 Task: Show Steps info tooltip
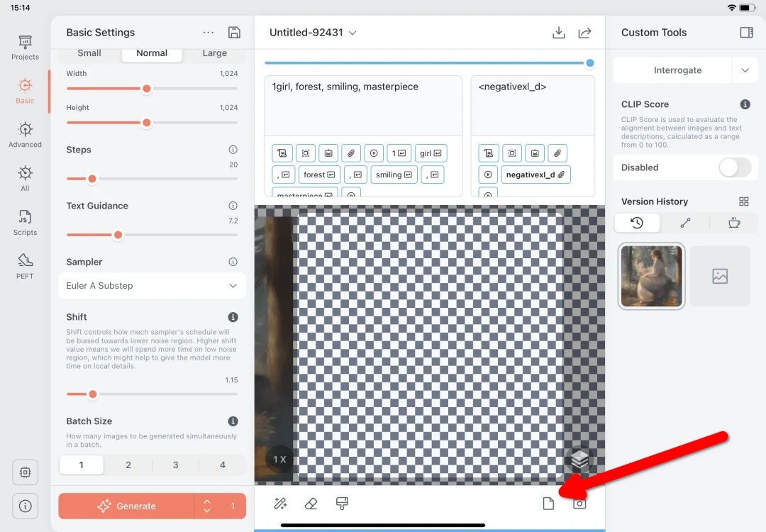click(x=233, y=150)
